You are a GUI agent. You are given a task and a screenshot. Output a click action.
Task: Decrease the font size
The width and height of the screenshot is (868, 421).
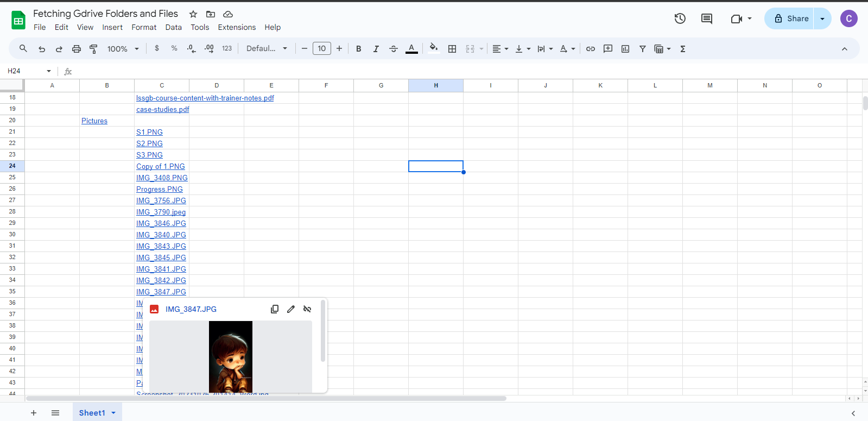pyautogui.click(x=305, y=49)
